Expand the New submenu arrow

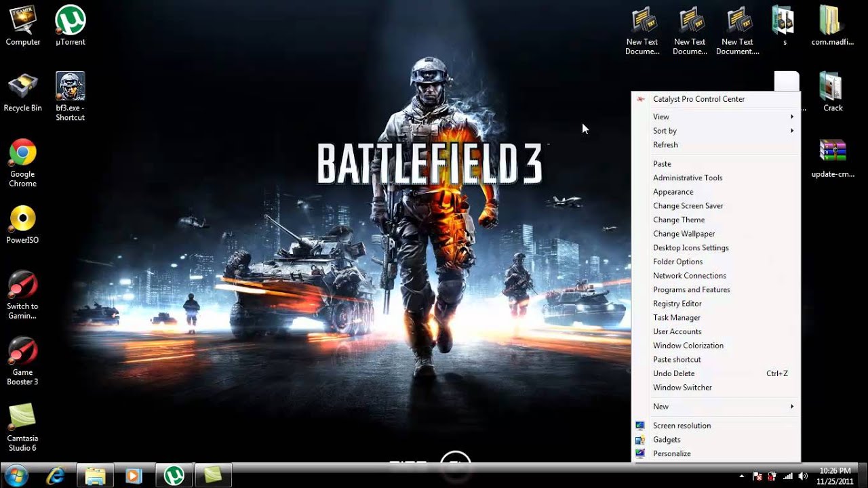click(x=791, y=407)
